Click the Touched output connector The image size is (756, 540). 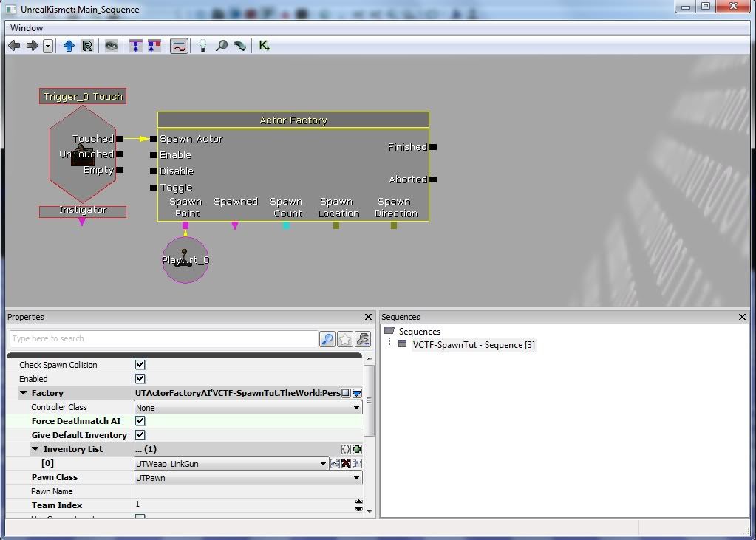click(x=120, y=139)
